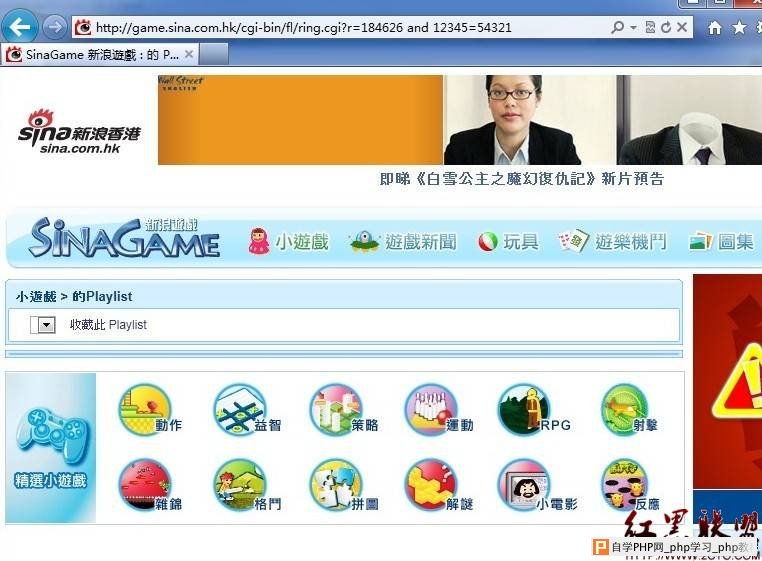Select the 小電影 category icon
The width and height of the screenshot is (762, 561).
pos(537,485)
